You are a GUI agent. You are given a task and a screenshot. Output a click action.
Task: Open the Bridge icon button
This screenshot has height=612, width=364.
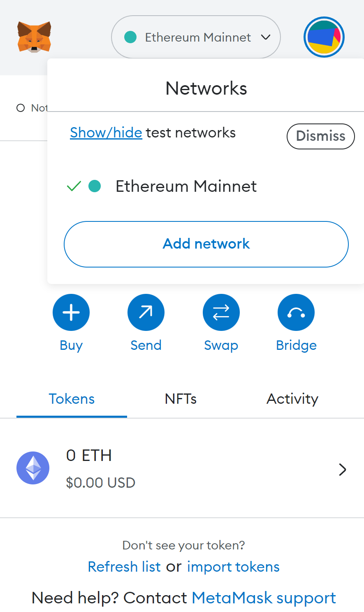[x=296, y=312]
